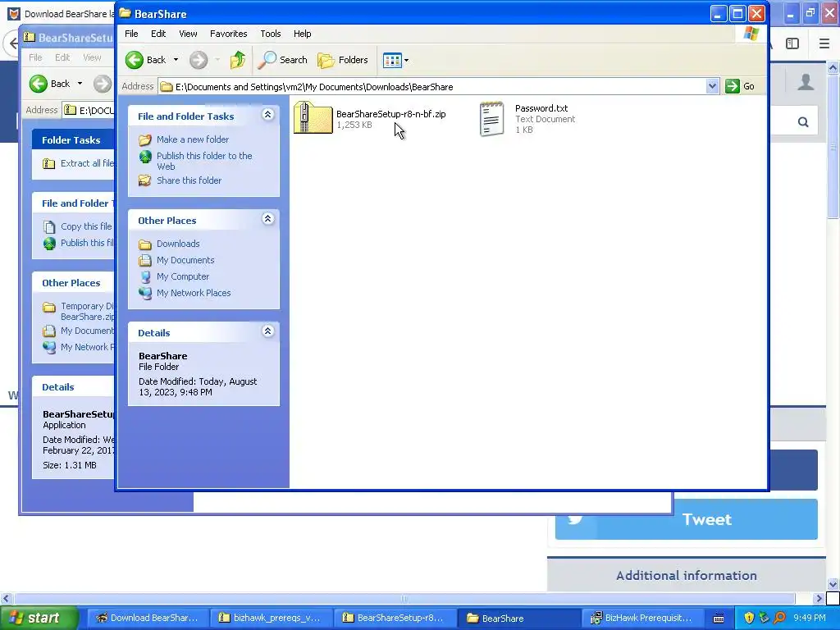Switch to BizHawk Prerequisites taskbar button
840x630 pixels.
pyautogui.click(x=641, y=619)
